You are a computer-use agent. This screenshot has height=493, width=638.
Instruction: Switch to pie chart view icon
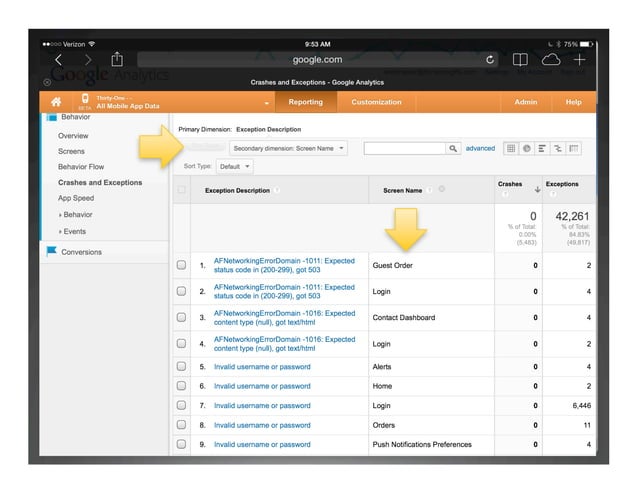coord(526,148)
